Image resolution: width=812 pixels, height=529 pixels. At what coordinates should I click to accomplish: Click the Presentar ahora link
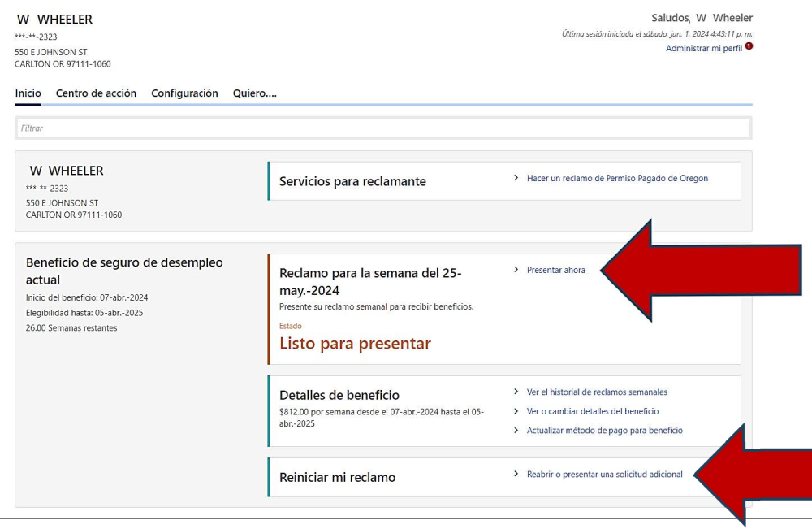tap(555, 271)
